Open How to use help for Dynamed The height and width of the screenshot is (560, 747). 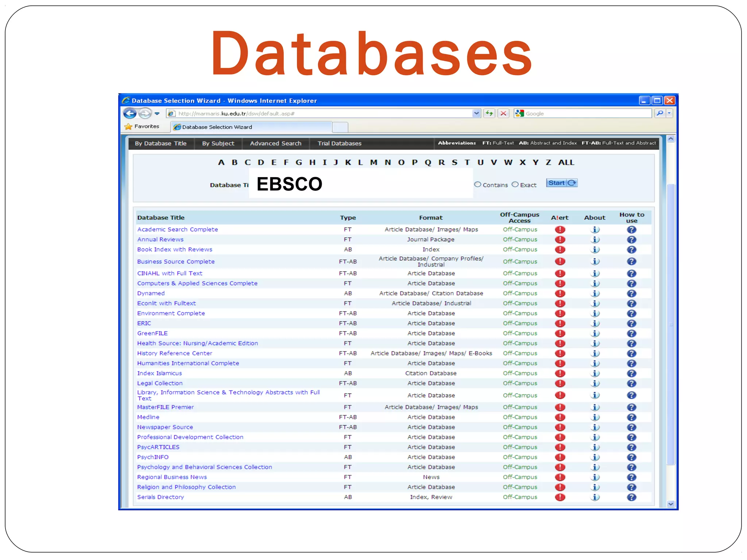[631, 293]
